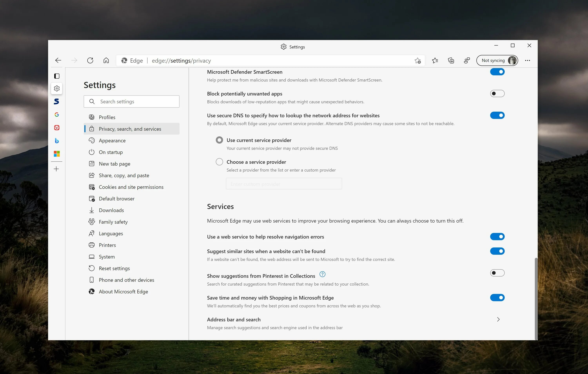Image resolution: width=588 pixels, height=374 pixels.
Task: Select Choose a service provider radio
Action: click(219, 162)
